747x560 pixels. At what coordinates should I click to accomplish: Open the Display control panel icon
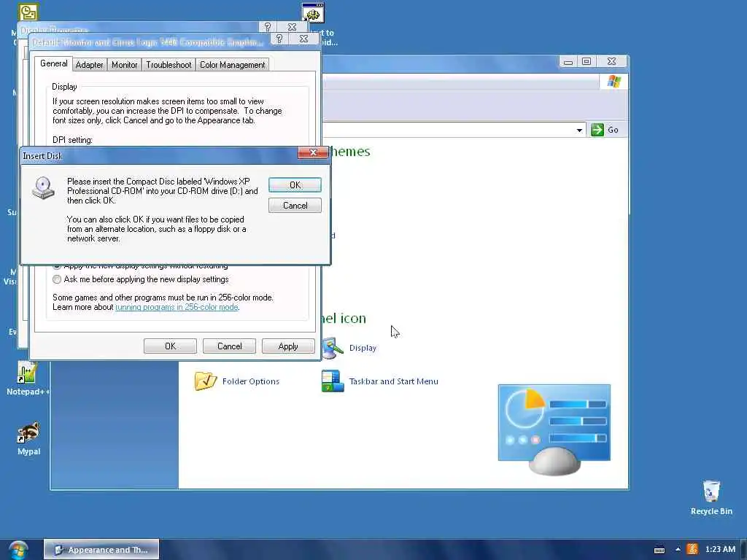coord(333,348)
